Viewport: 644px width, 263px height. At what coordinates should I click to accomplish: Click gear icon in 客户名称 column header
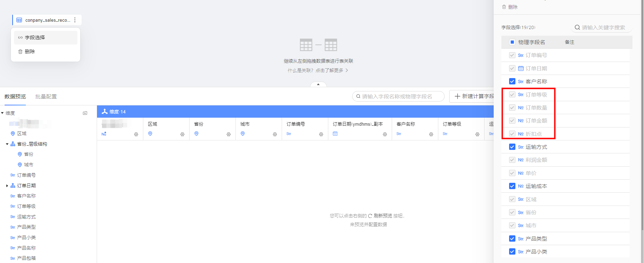431,134
